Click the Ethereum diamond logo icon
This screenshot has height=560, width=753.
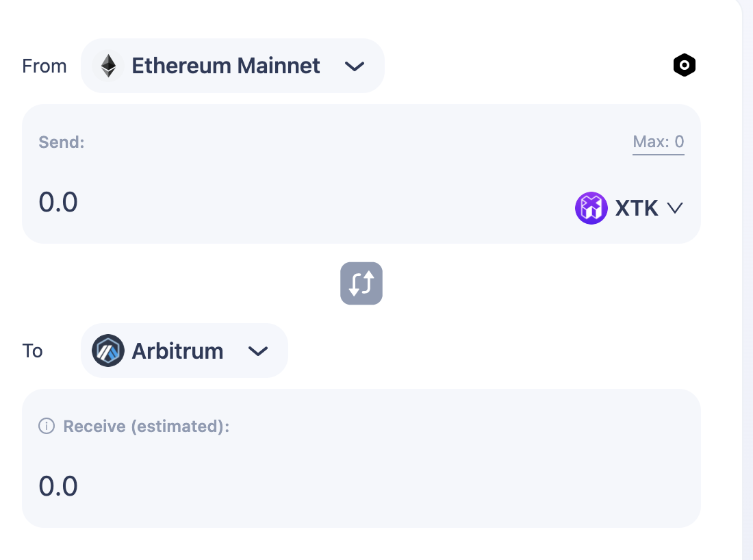[108, 66]
